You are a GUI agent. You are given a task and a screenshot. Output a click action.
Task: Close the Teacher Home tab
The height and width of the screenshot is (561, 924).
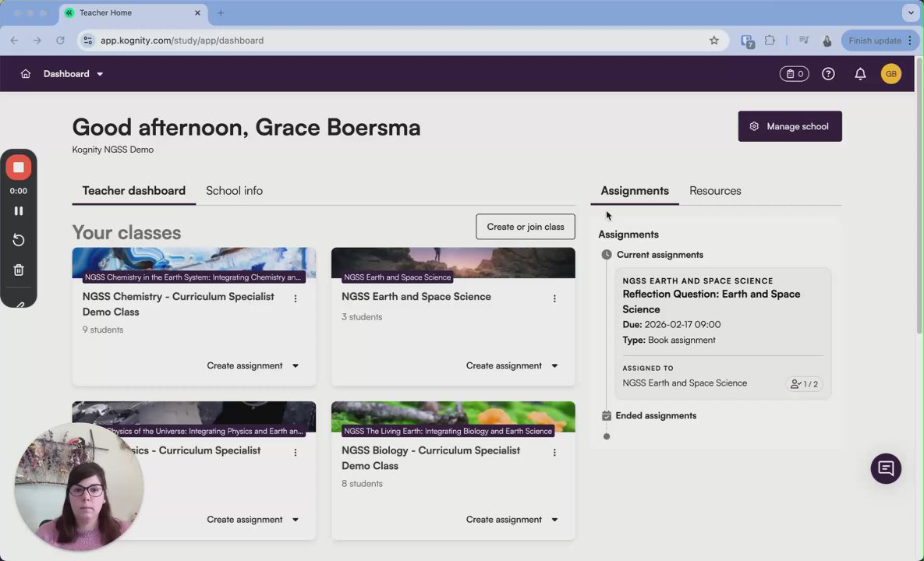coord(197,12)
